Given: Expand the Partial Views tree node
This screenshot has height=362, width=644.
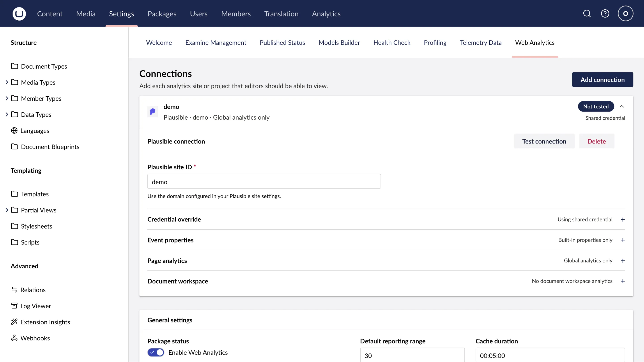Looking at the screenshot, I should point(7,210).
